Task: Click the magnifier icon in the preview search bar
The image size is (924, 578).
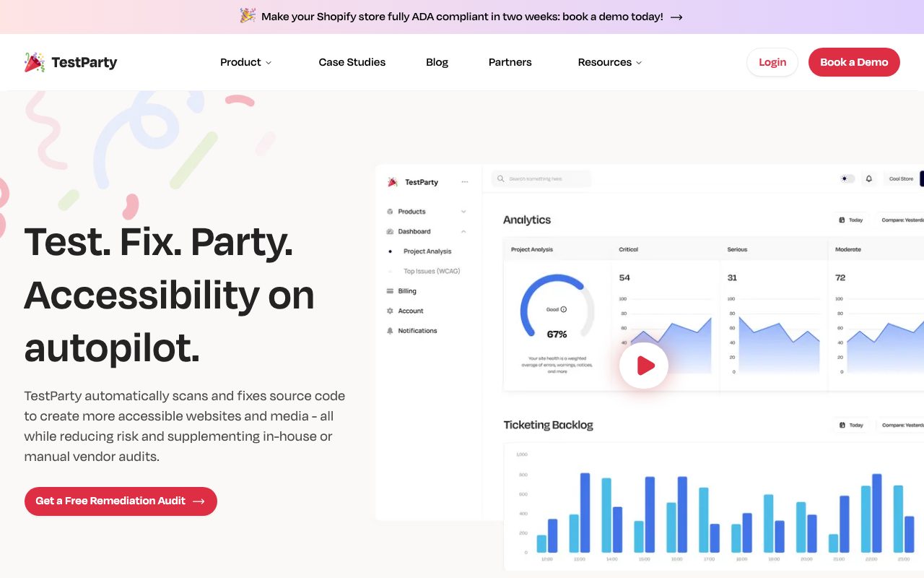Action: click(501, 178)
